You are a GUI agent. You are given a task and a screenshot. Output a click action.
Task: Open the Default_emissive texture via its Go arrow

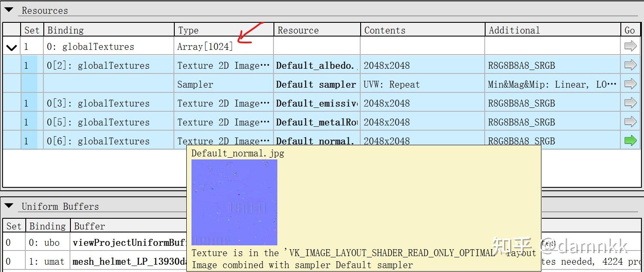coord(630,103)
